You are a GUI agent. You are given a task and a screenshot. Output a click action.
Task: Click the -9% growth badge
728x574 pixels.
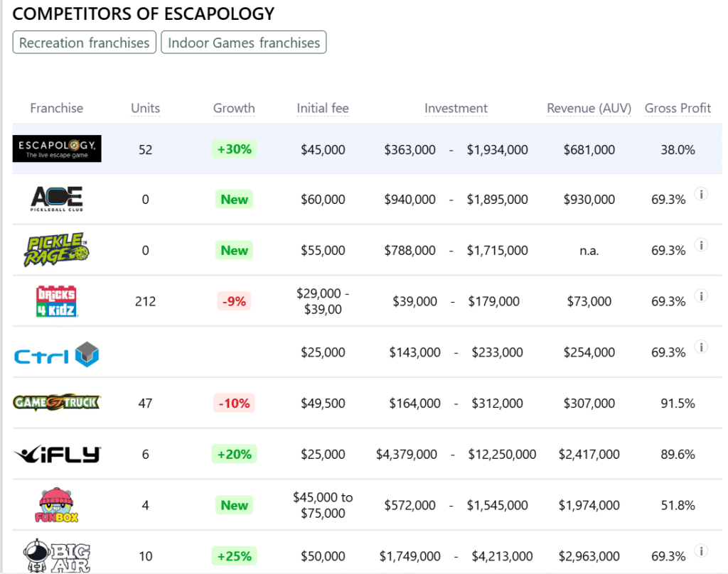point(234,302)
